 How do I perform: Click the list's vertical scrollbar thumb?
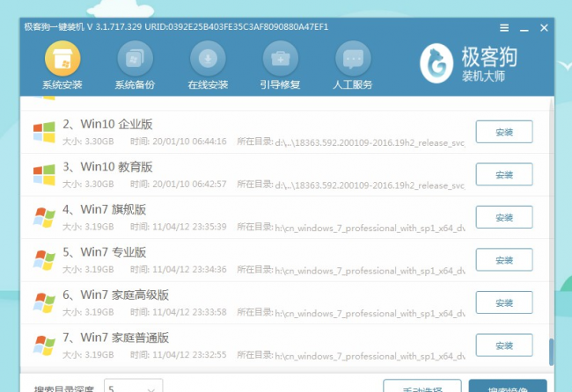tap(551, 352)
